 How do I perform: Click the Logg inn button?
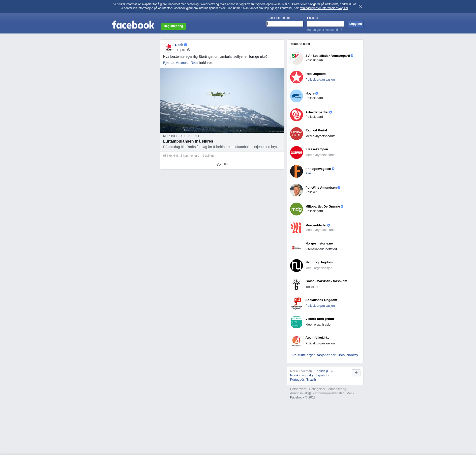pyautogui.click(x=356, y=24)
